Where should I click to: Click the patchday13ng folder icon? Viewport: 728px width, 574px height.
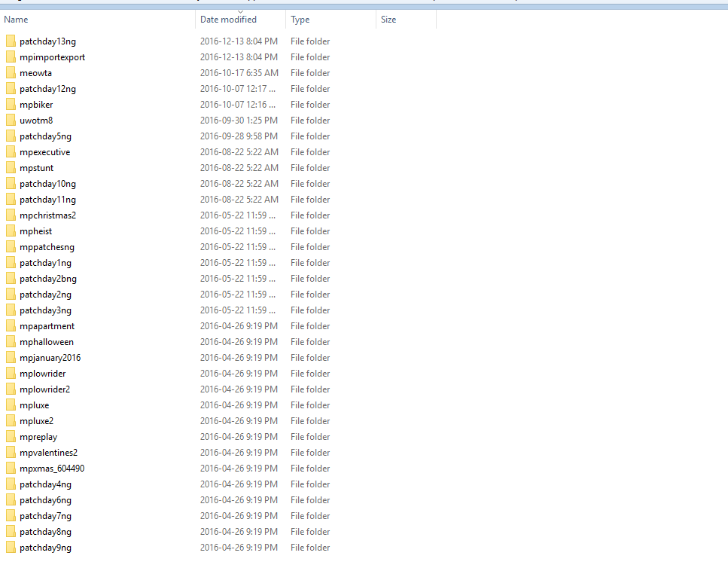11,41
